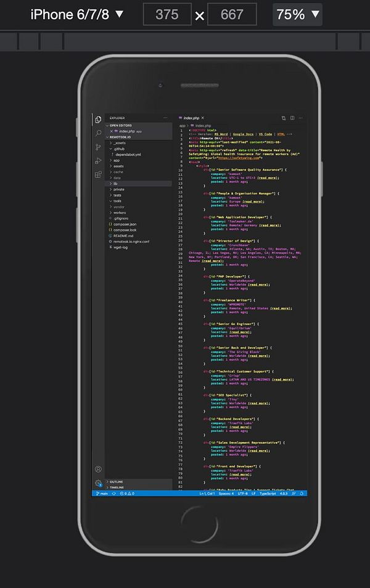Image resolution: width=370 pixels, height=588 pixels.
Task: Open the iPhone 6/7/8 device dropdown
Action: [x=77, y=14]
